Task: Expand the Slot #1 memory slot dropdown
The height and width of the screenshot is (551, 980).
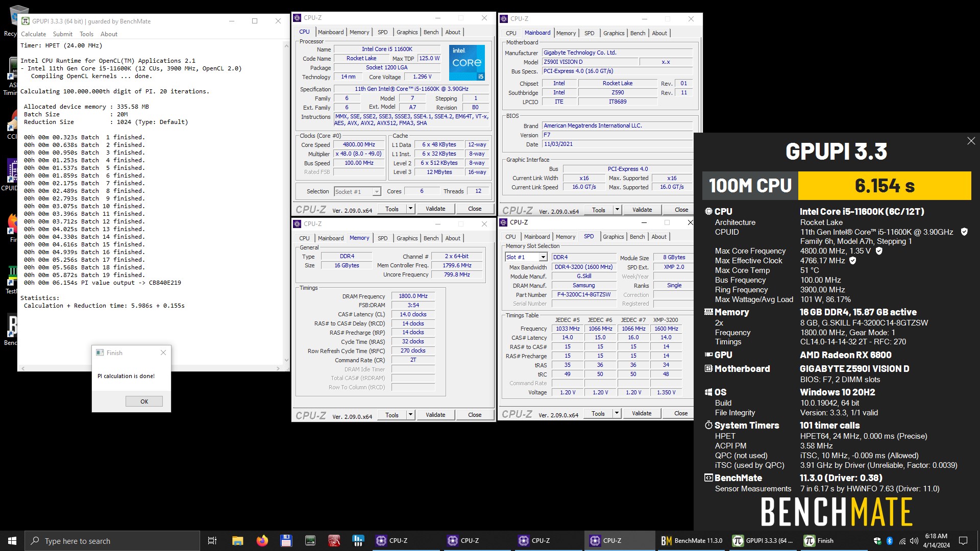Action: tap(543, 257)
